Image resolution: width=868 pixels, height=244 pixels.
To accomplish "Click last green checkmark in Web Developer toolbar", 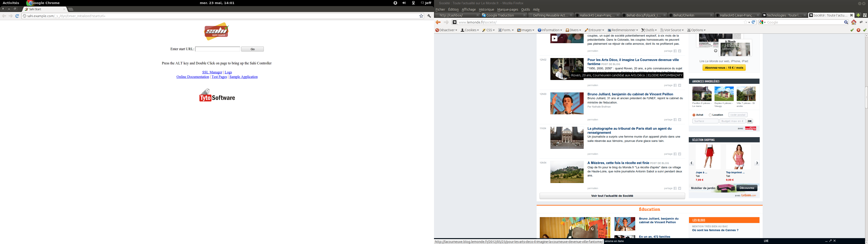I will pyautogui.click(x=865, y=30).
